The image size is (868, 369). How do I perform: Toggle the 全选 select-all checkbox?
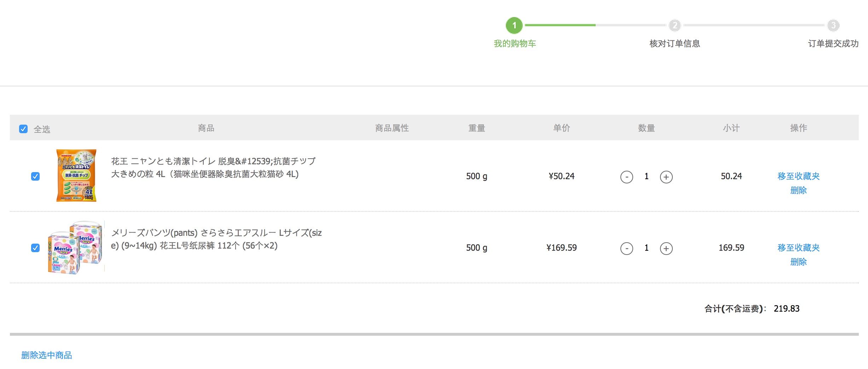click(x=23, y=129)
